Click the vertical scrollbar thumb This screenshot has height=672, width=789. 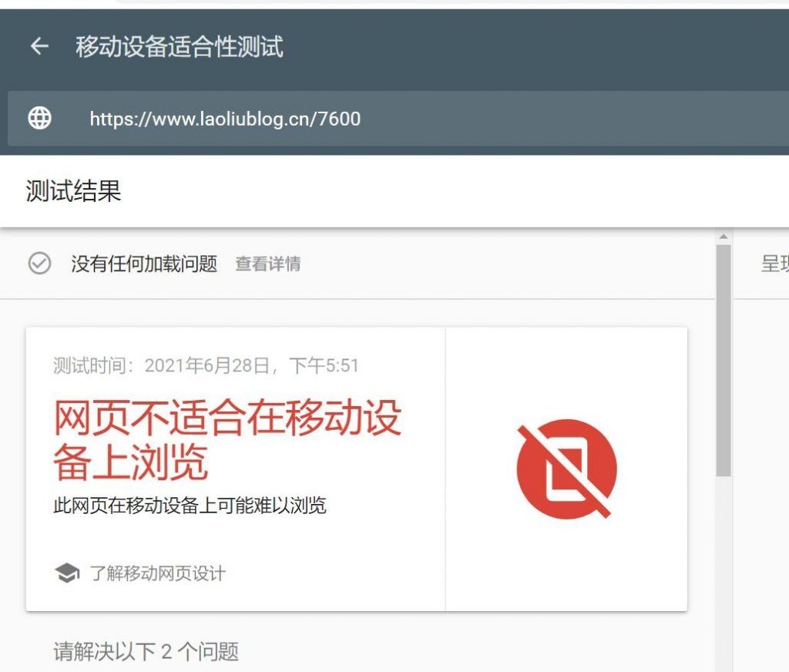(x=724, y=361)
